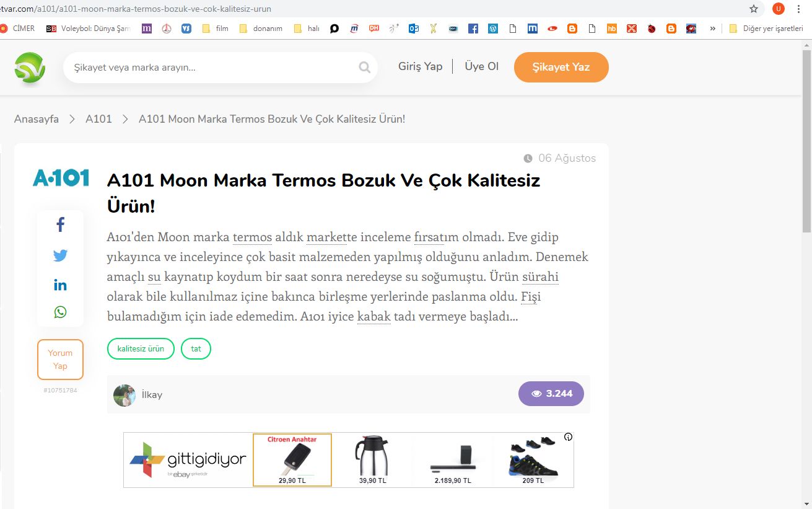Bookmark this page with star icon
The image size is (812, 509).
754,9
